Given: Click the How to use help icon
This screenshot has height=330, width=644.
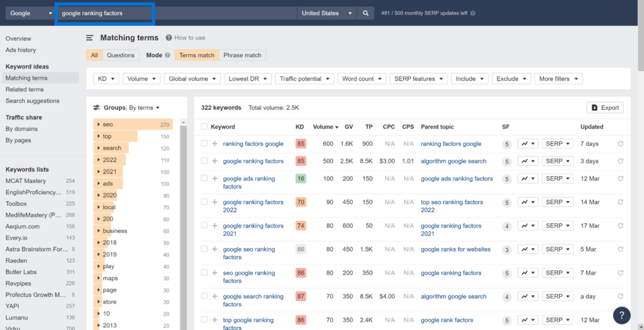Looking at the screenshot, I should point(169,38).
